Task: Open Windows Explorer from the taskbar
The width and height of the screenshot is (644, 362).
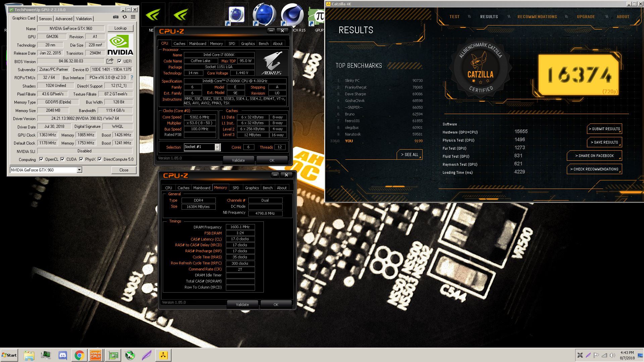Action: point(29,355)
